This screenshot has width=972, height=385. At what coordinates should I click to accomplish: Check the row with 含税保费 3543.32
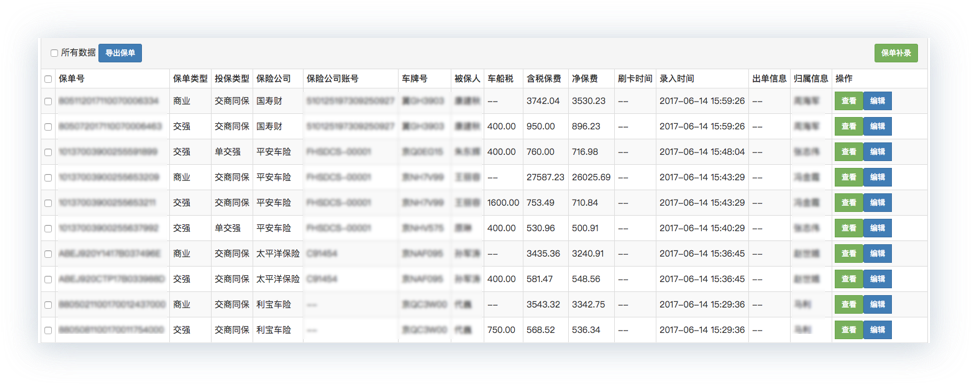(48, 304)
